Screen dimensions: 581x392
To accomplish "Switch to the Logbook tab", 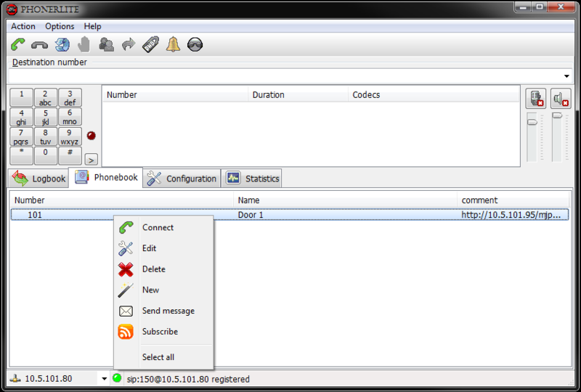I will click(38, 179).
